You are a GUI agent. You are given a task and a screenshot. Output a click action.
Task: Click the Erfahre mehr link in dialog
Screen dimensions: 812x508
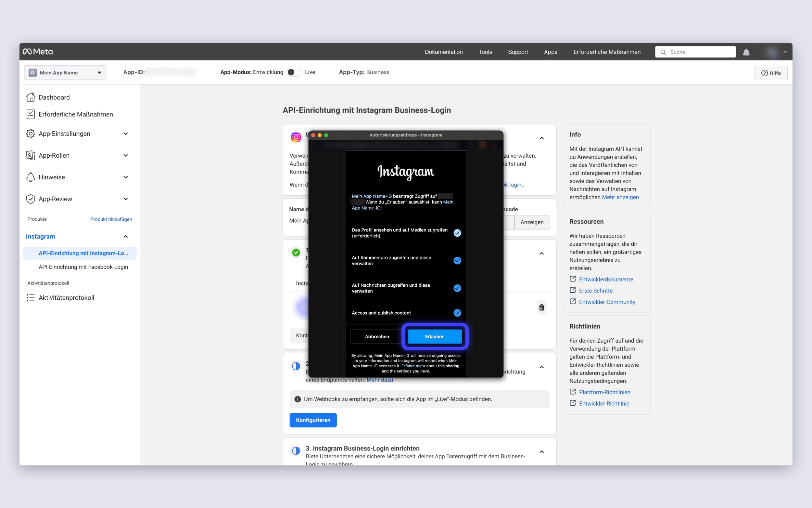pos(413,366)
